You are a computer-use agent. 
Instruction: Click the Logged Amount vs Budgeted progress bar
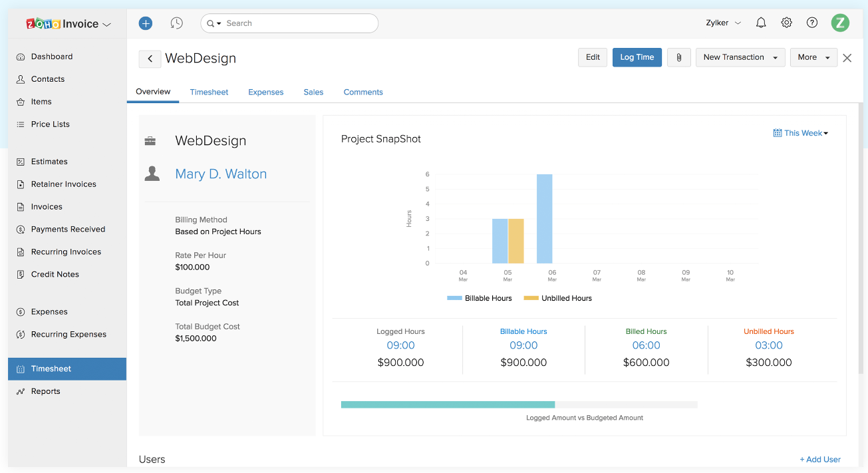(x=519, y=404)
